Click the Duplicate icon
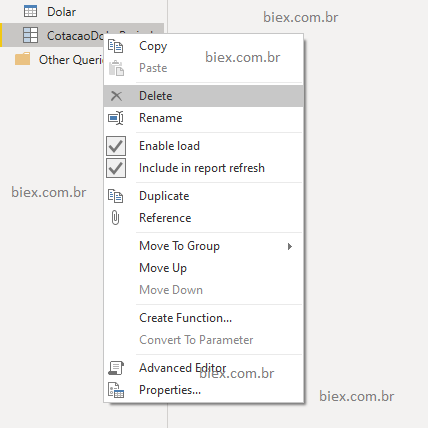The image size is (428, 428). (x=116, y=196)
